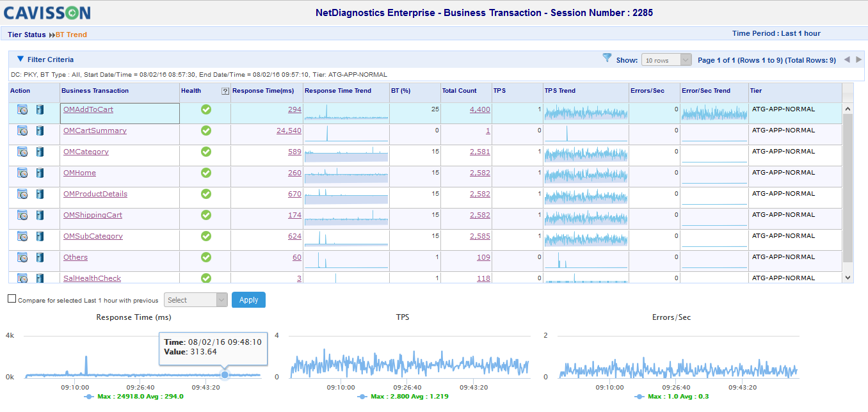Screen dimensions: 868x412
Task: Click the vertical scrollbar thumb of table
Action: pyautogui.click(x=848, y=188)
